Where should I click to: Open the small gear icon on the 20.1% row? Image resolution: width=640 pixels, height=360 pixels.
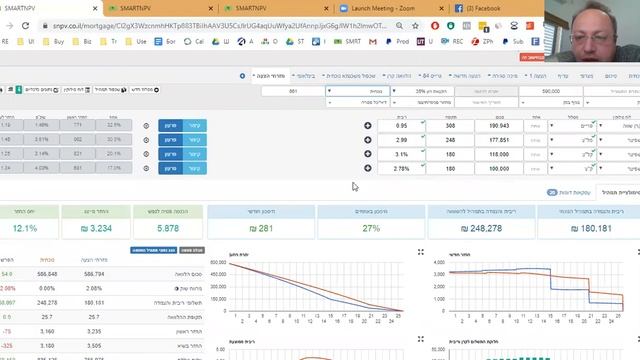click(x=146, y=154)
